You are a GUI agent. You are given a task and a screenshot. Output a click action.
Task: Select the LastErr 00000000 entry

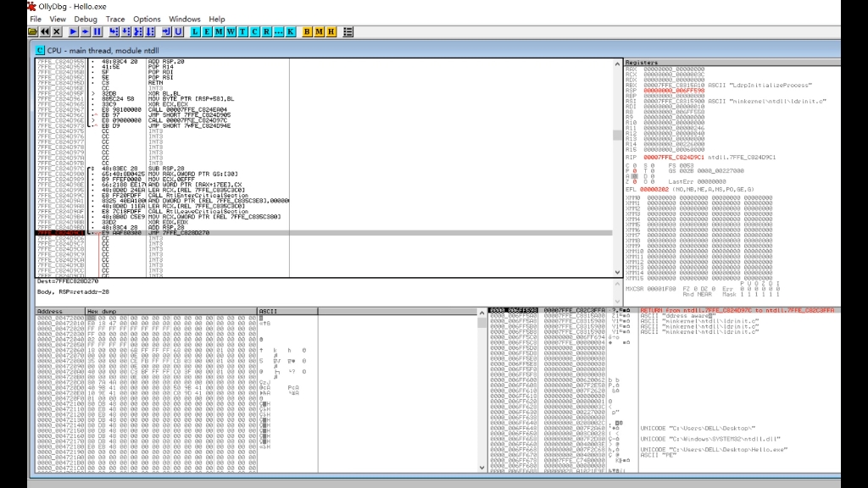(x=697, y=181)
